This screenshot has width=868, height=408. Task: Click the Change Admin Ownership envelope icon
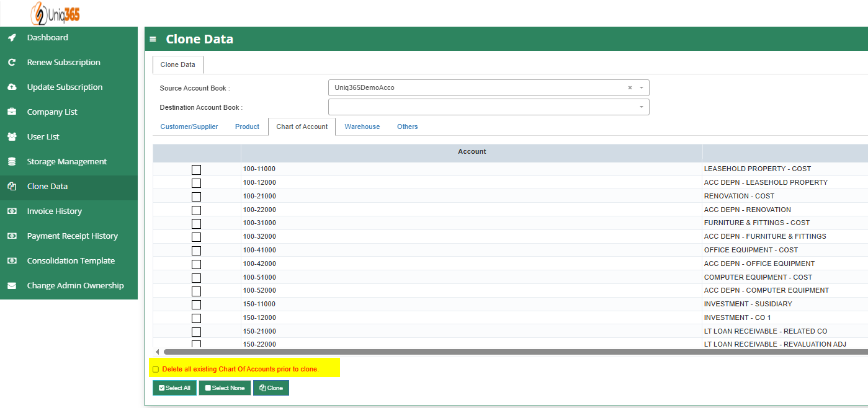pos(12,286)
